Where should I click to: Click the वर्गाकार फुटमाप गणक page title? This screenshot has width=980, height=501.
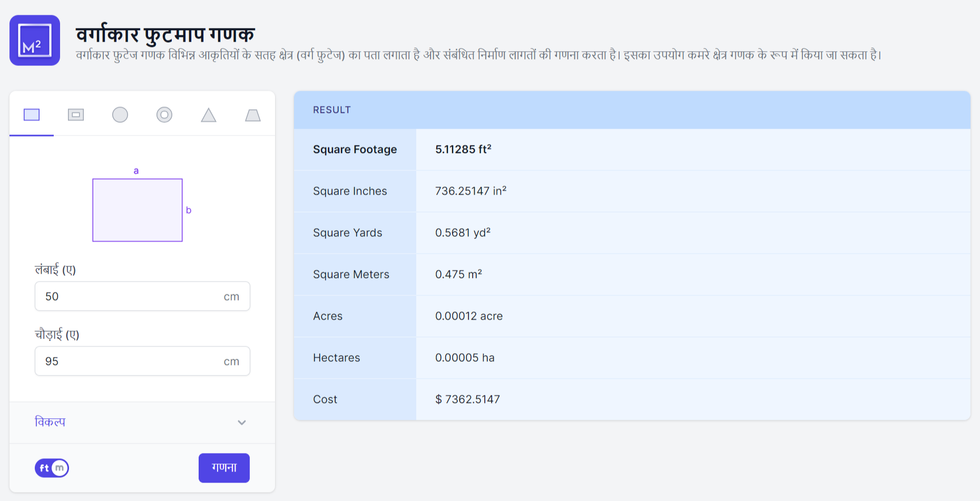(165, 35)
